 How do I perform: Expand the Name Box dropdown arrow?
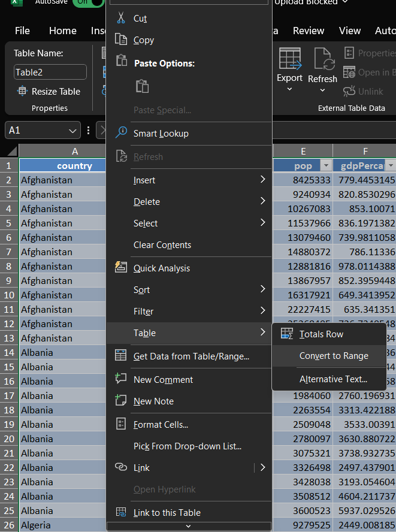(x=73, y=131)
